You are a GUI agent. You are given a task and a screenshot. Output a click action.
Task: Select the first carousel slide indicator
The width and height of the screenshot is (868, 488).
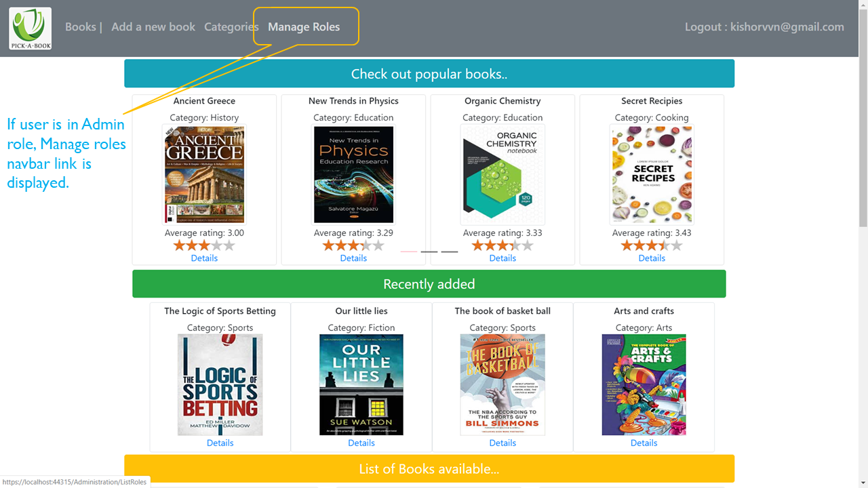click(409, 251)
